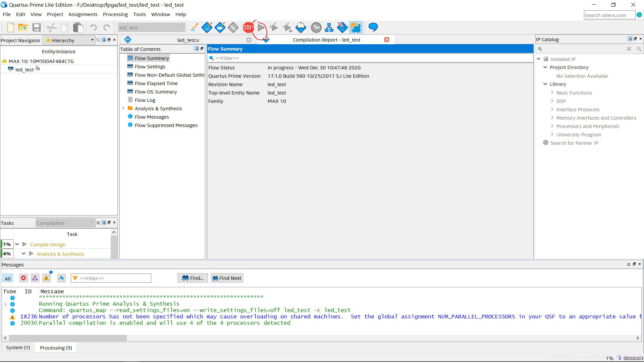
Task: Expand Basic Functions in IP Catalog
Action: 552,93
